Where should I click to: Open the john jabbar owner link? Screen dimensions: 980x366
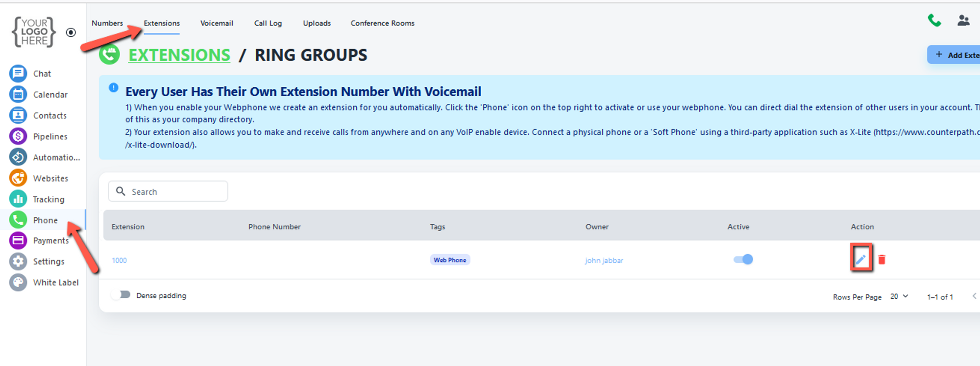[604, 261]
